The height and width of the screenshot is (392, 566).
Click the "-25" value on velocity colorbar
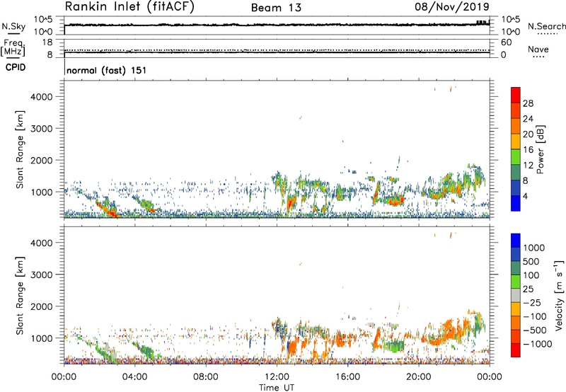532,303
